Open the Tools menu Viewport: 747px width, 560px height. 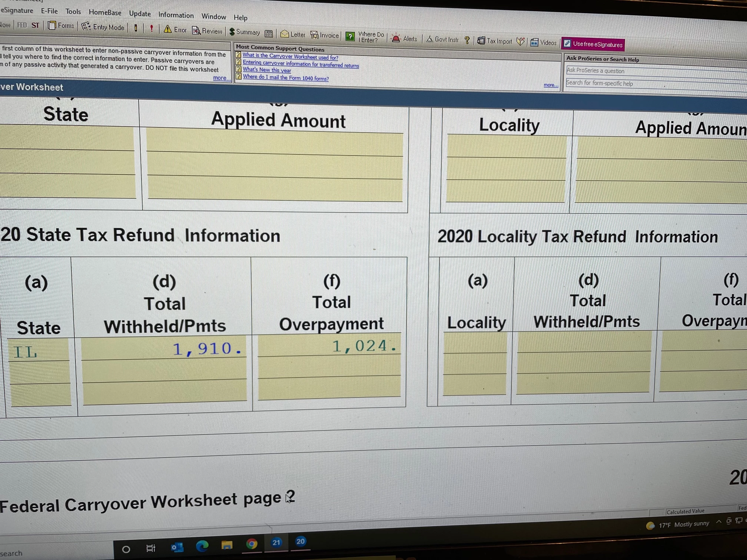pos(73,11)
